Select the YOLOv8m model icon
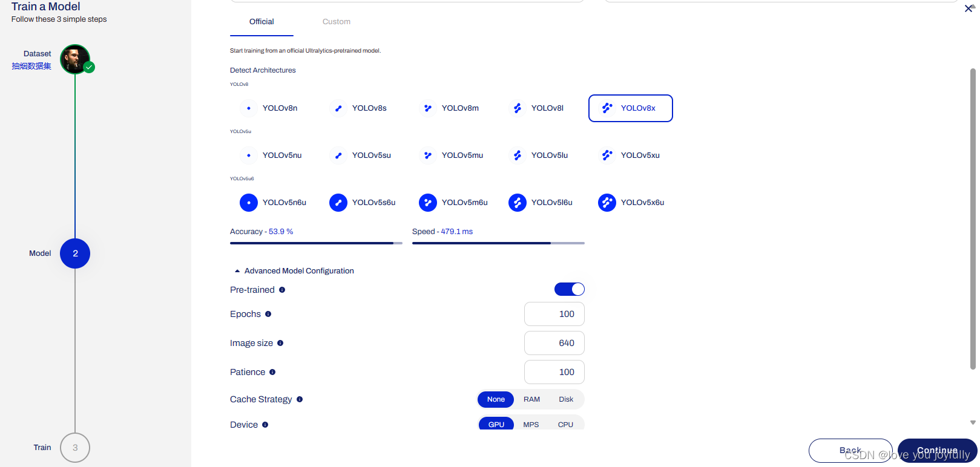 [428, 108]
